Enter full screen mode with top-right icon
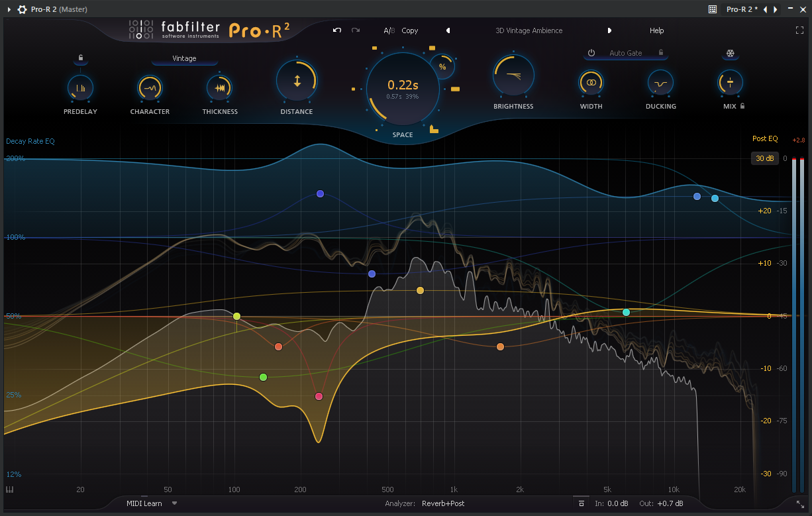 [799, 30]
